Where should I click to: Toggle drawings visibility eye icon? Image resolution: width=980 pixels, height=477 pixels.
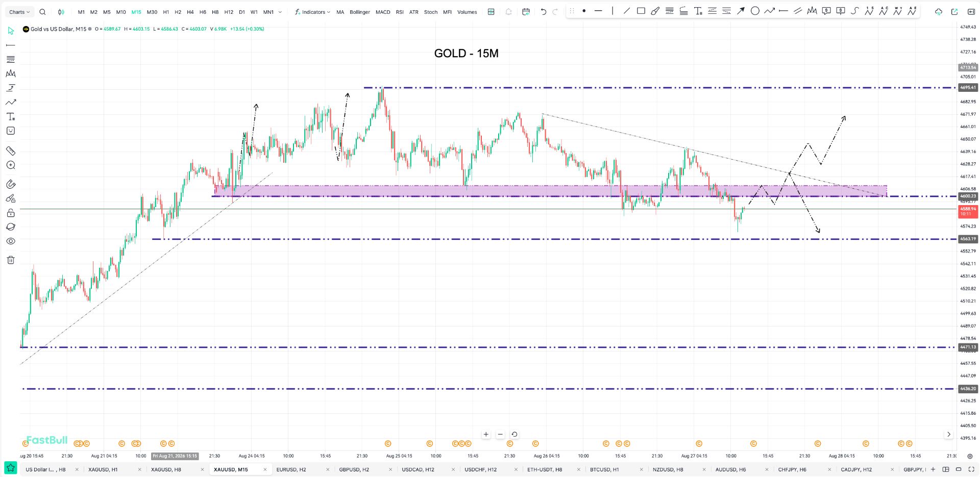(11, 241)
